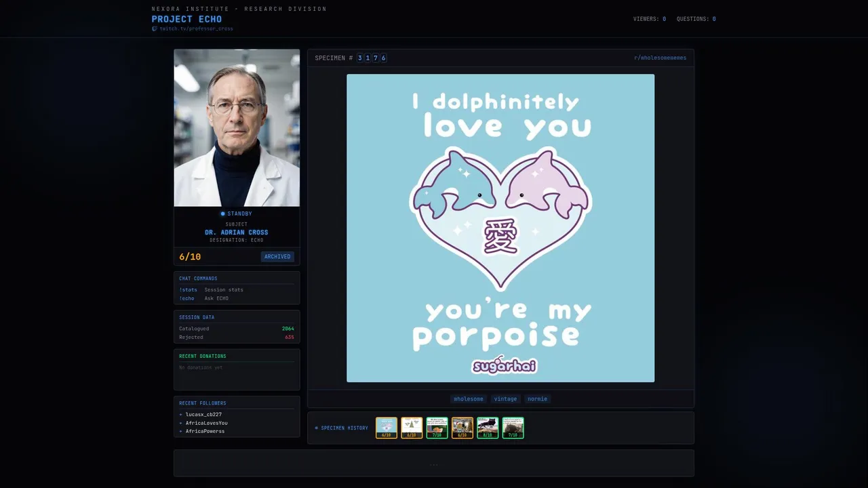Open the blue dolphin thumbnail in specimen history
This screenshot has height=488, width=868.
(x=387, y=428)
